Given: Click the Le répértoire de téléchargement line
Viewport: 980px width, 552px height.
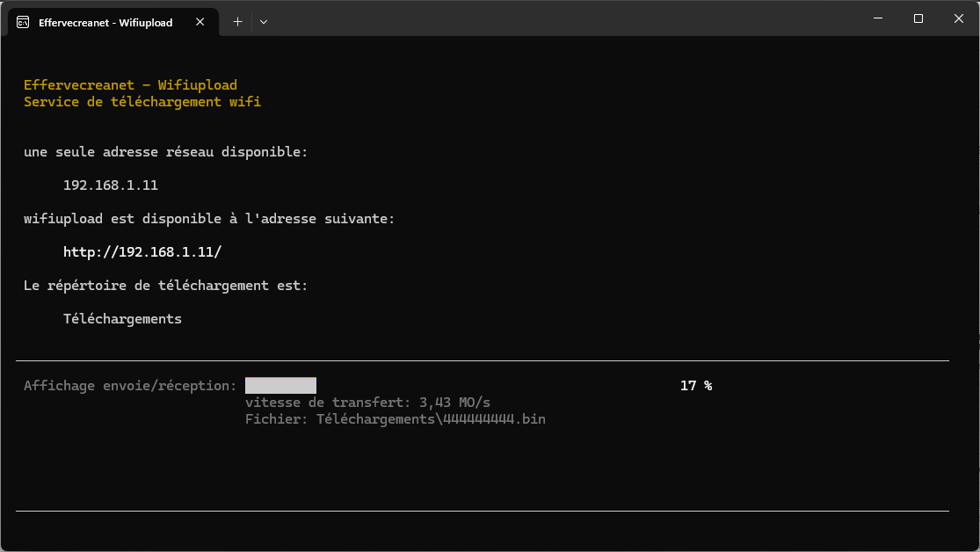Looking at the screenshot, I should [x=166, y=286].
